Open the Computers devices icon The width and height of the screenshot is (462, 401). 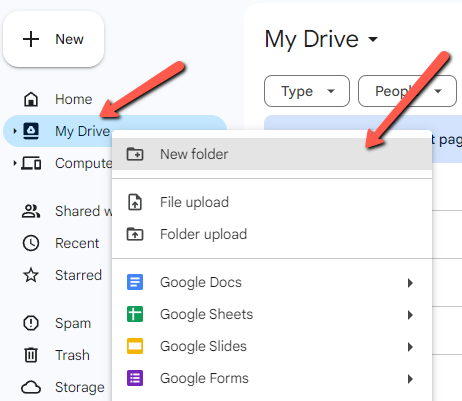(x=31, y=163)
